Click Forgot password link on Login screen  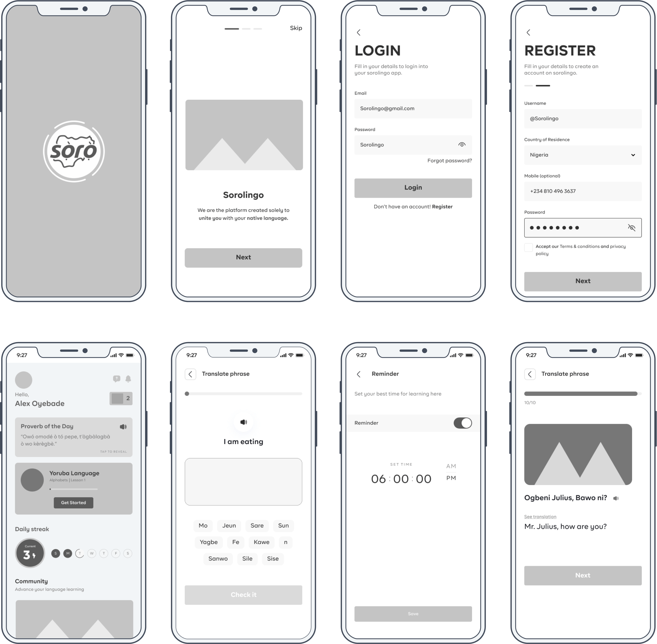(x=450, y=160)
